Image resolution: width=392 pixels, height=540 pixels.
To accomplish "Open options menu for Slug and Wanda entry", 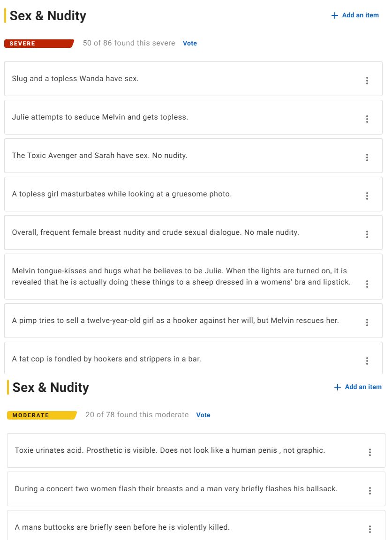I will tap(367, 81).
